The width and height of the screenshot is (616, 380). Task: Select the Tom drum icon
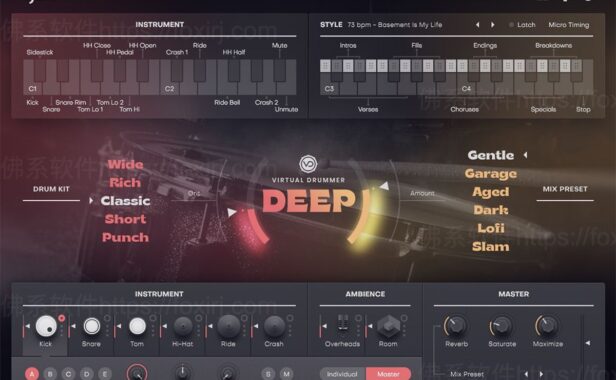pos(137,326)
